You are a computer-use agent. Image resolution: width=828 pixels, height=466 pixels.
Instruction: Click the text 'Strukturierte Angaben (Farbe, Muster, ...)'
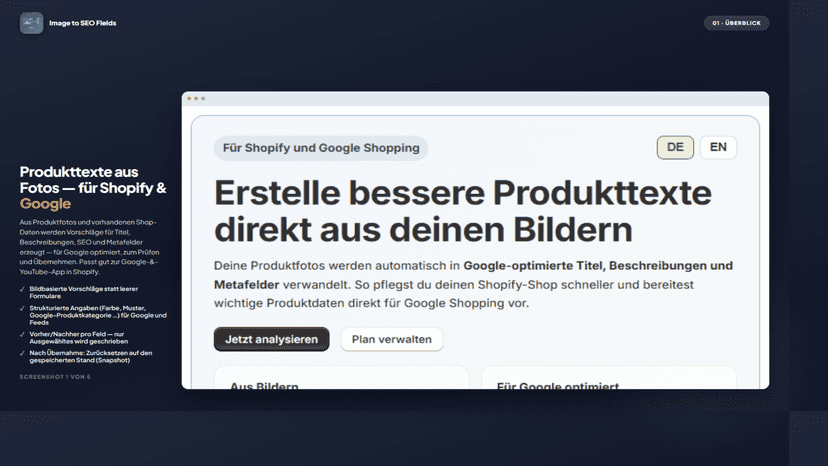coord(98,315)
